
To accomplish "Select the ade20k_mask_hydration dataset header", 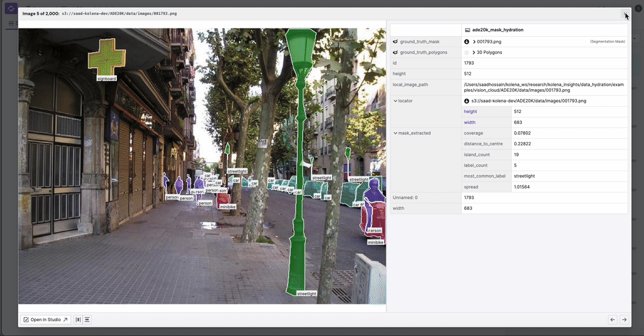I will [x=498, y=30].
